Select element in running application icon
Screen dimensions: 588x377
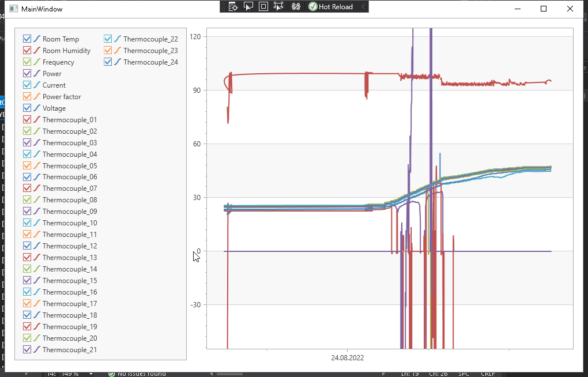[278, 6]
